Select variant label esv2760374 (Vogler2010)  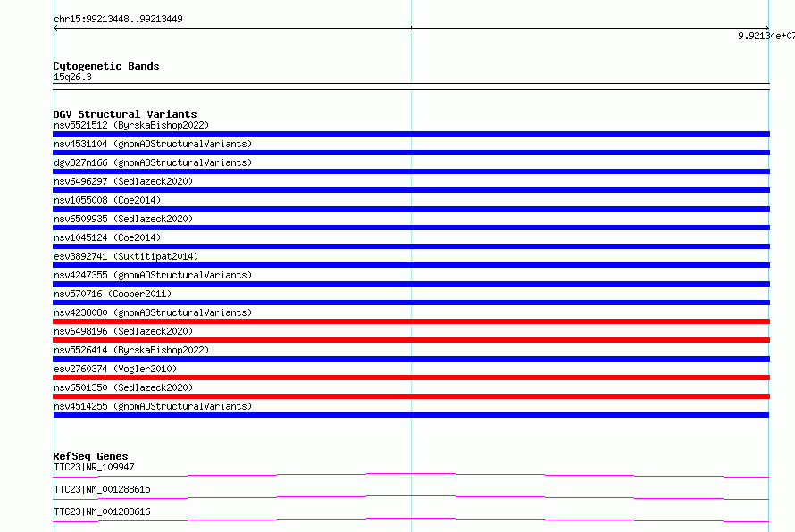(115, 369)
